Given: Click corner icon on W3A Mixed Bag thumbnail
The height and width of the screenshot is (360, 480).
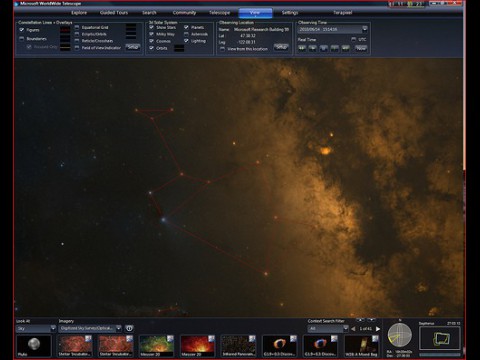Looking at the screenshot, I should [x=375, y=339].
